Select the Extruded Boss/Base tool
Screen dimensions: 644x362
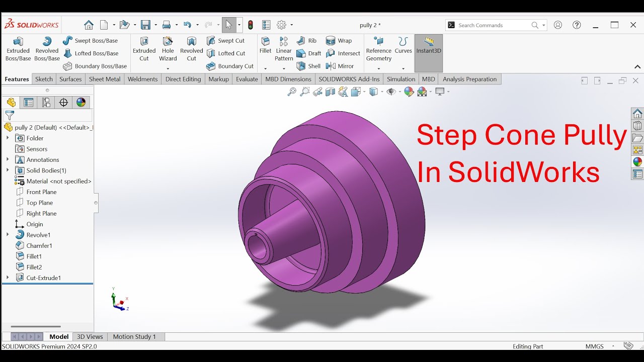coord(18,49)
